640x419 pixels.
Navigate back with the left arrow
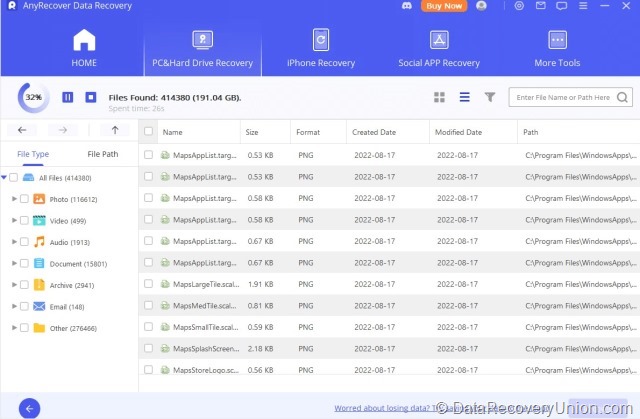tap(22, 130)
